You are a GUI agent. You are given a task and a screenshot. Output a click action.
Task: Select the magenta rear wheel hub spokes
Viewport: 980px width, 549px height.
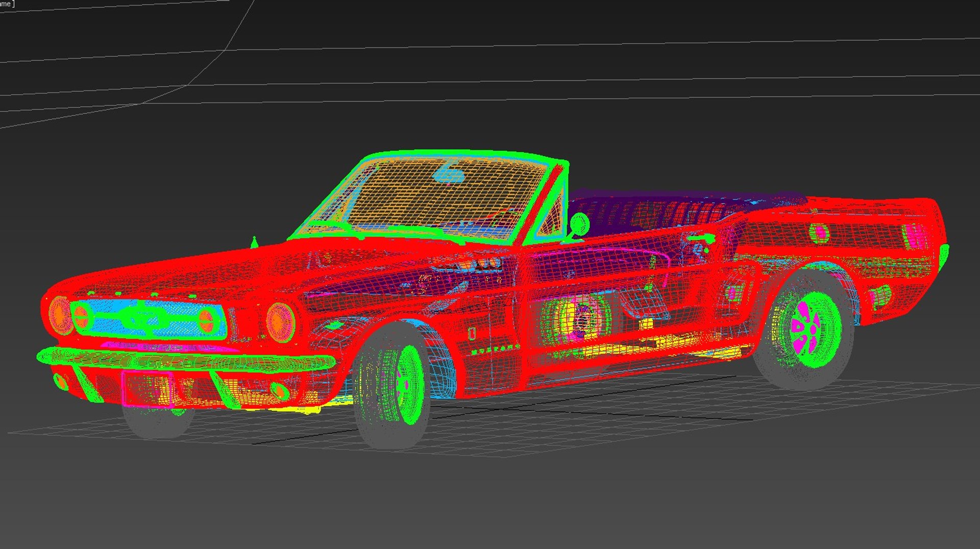(x=806, y=328)
